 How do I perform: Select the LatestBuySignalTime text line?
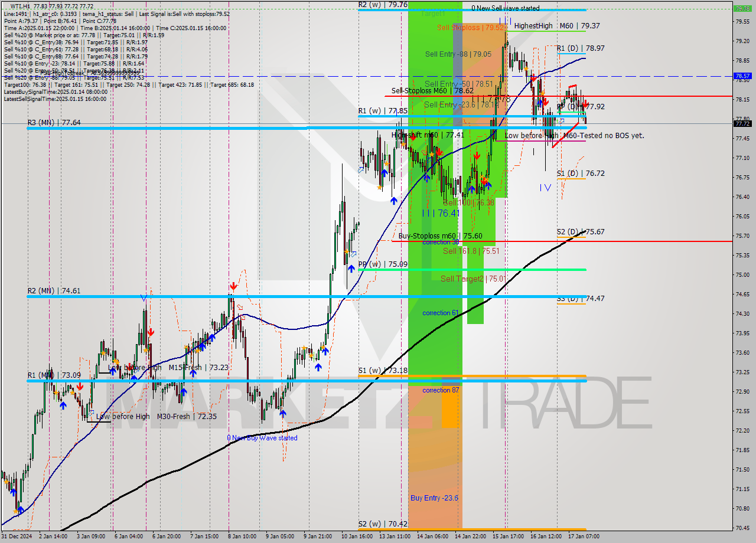56,91
